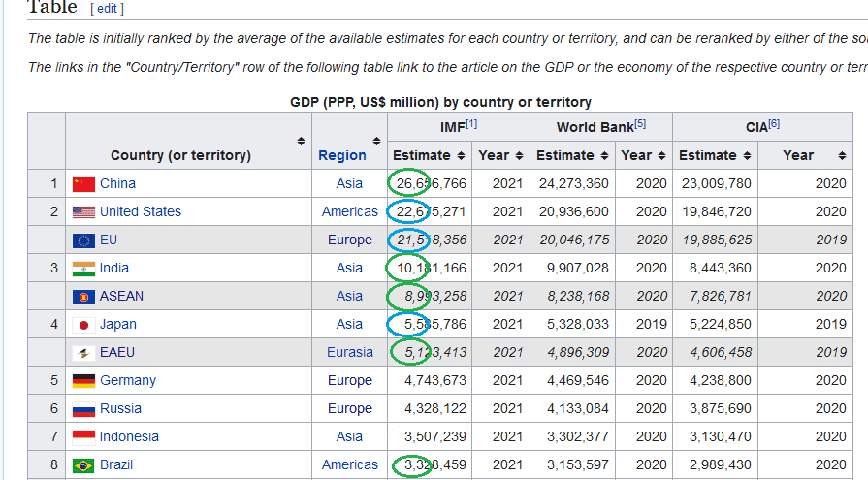The height and width of the screenshot is (480, 868).
Task: Select United States IMF estimate 22,675,271
Action: tap(432, 211)
